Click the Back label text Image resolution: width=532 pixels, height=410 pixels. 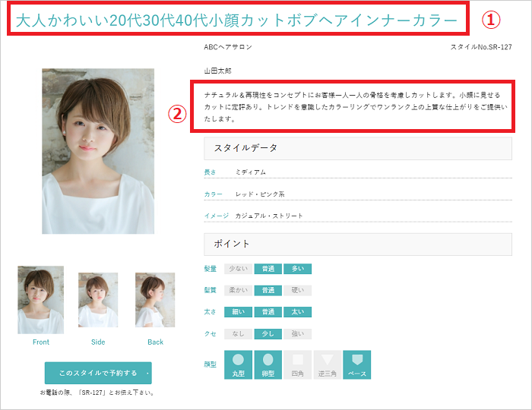pos(155,342)
